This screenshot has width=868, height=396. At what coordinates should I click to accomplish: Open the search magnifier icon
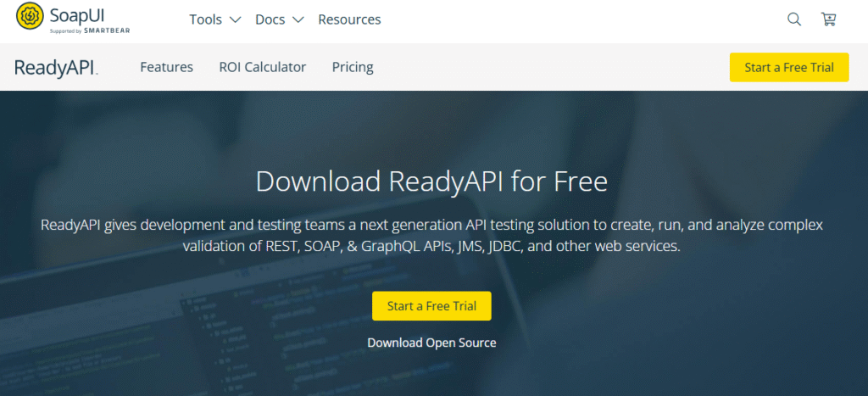point(794,20)
